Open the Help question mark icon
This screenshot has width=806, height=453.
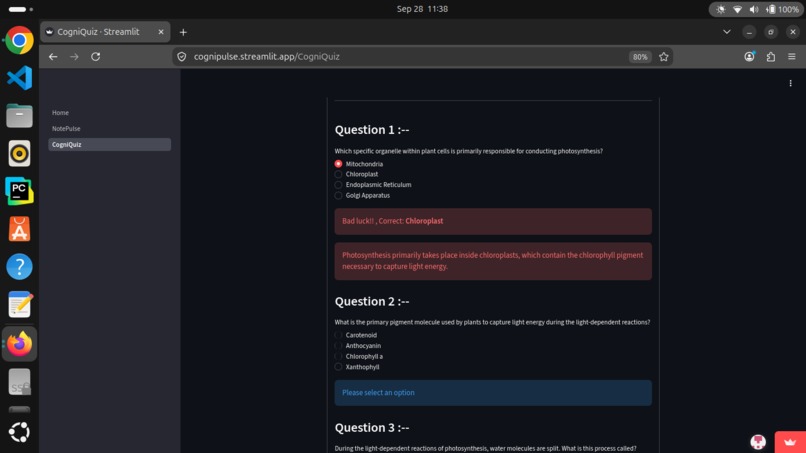point(19,267)
